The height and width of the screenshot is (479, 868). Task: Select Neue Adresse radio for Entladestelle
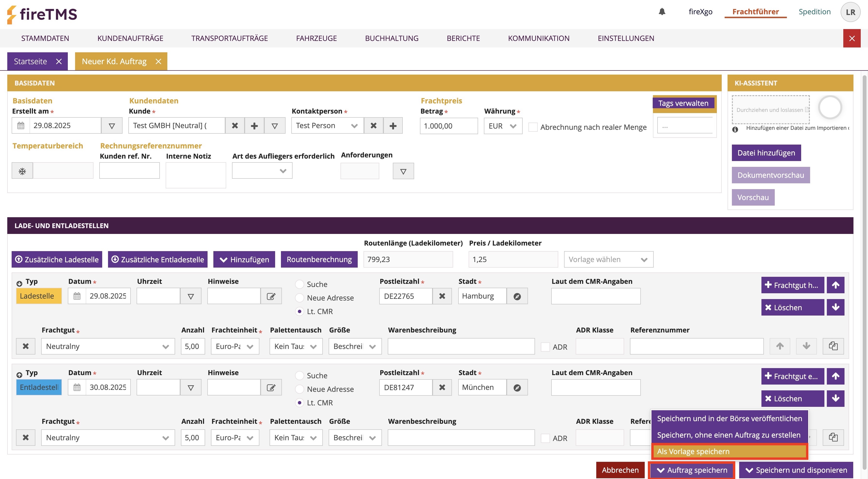tap(299, 389)
